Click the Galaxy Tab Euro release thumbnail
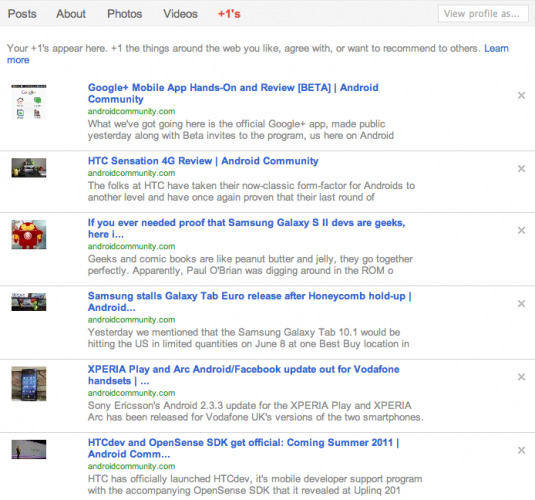Viewport: 535px width, 500px height. [x=29, y=302]
